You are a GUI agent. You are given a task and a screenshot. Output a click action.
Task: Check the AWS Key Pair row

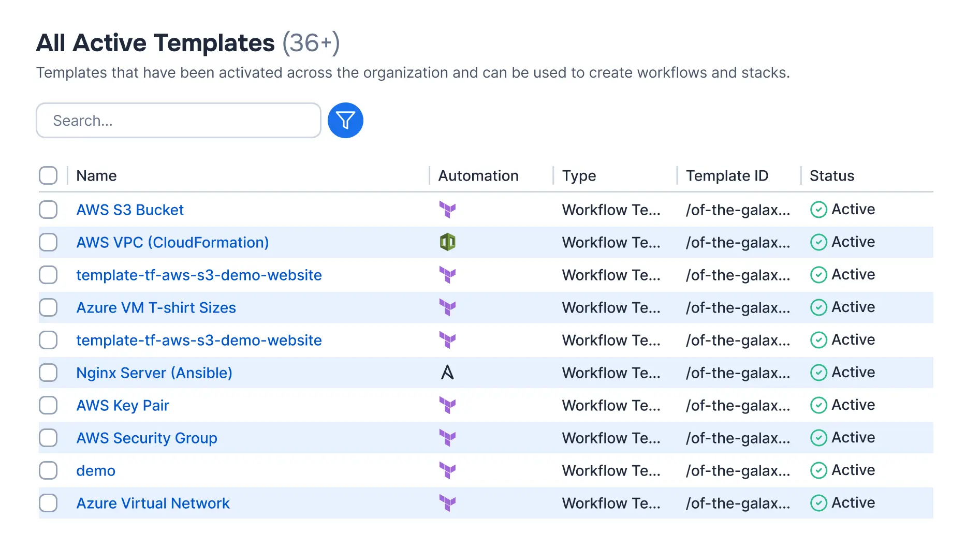pos(48,405)
